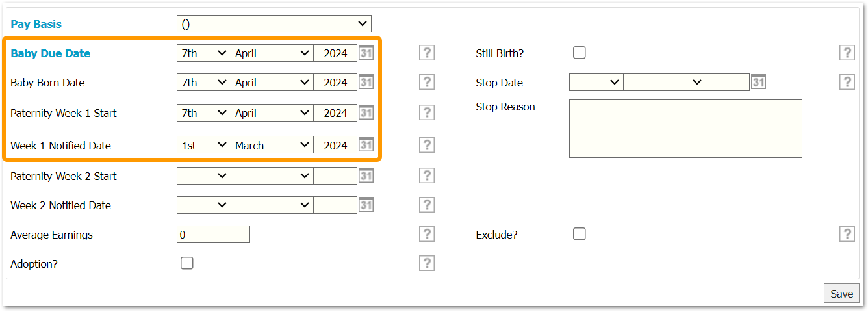Click into the Stop Reason text area
Screen dimensions: 868x312
(685, 129)
